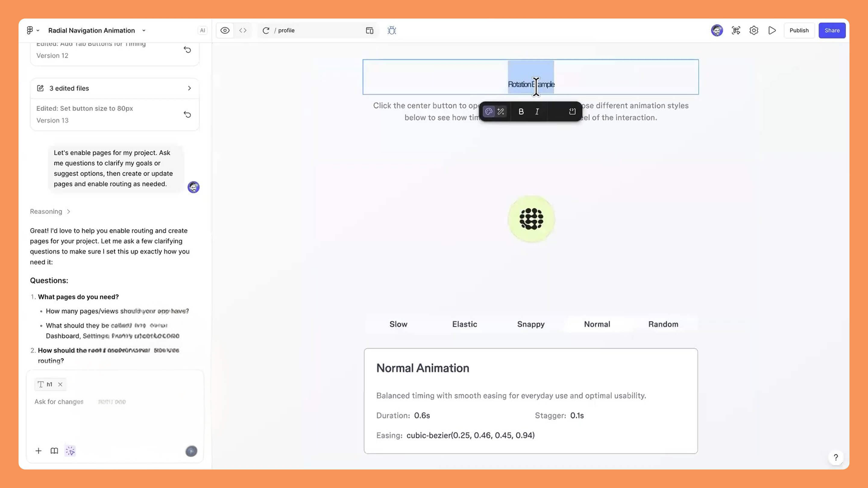Click What pages do you need? question

[x=78, y=297]
